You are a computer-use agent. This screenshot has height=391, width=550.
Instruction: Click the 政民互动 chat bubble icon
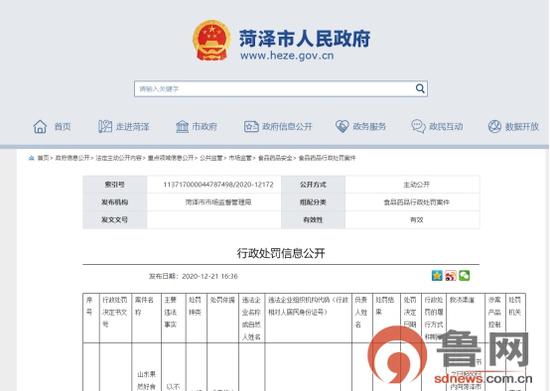click(x=418, y=126)
